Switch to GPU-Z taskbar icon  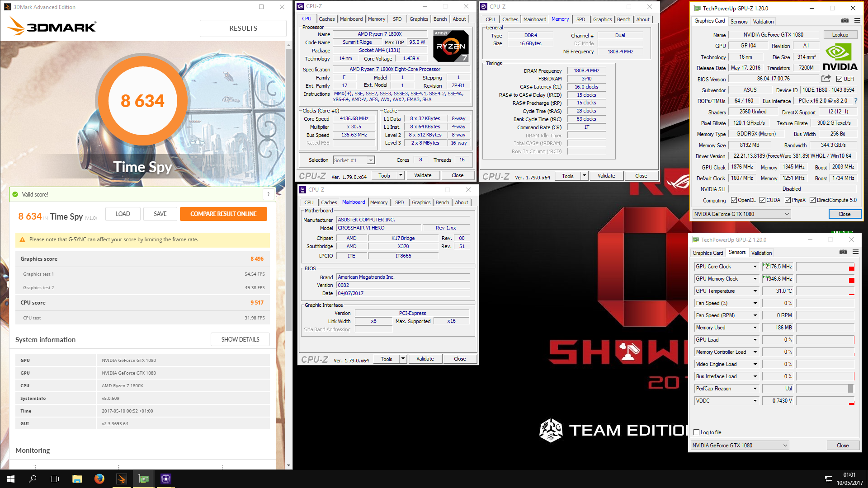pyautogui.click(x=144, y=479)
